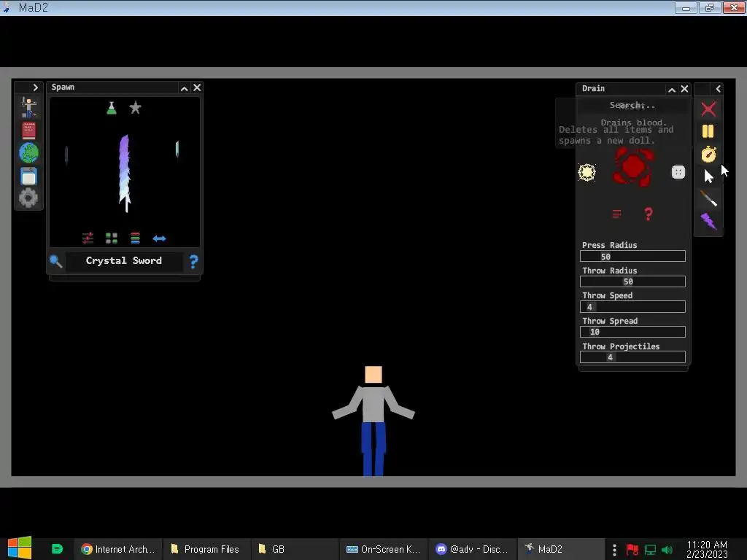Viewport: 747px width, 560px height.
Task: Toggle the yellow pause button
Action: coord(708,131)
